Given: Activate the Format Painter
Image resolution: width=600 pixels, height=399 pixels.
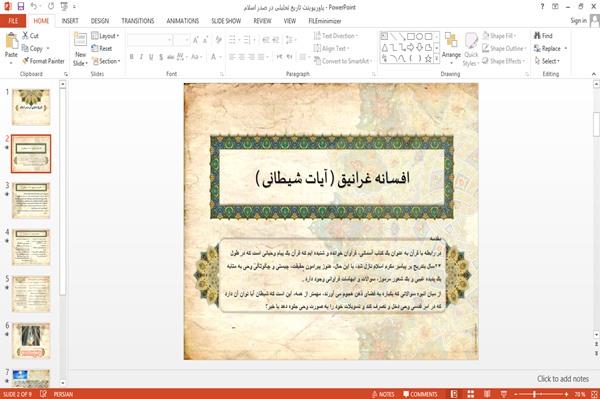Looking at the screenshot, I should click(43, 61).
